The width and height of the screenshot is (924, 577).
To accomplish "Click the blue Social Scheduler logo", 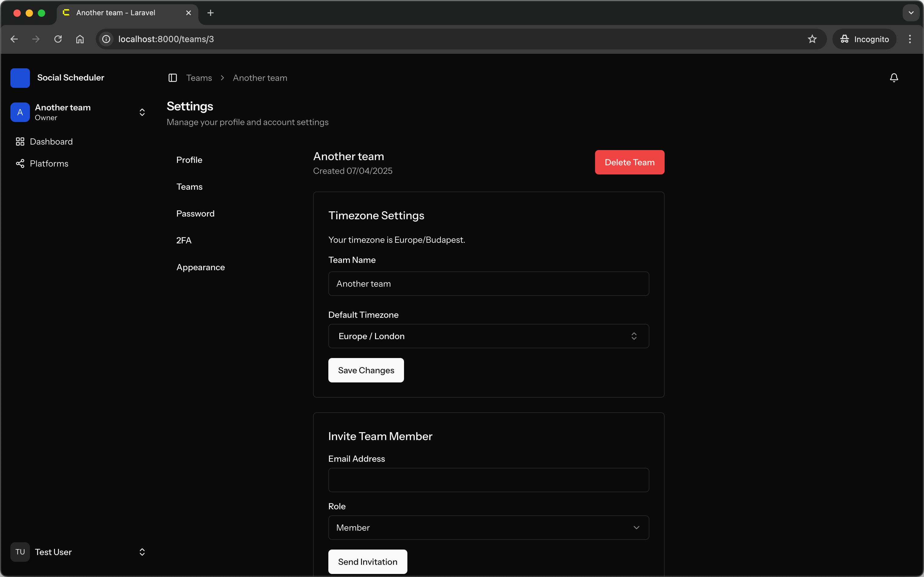I will coord(20,78).
